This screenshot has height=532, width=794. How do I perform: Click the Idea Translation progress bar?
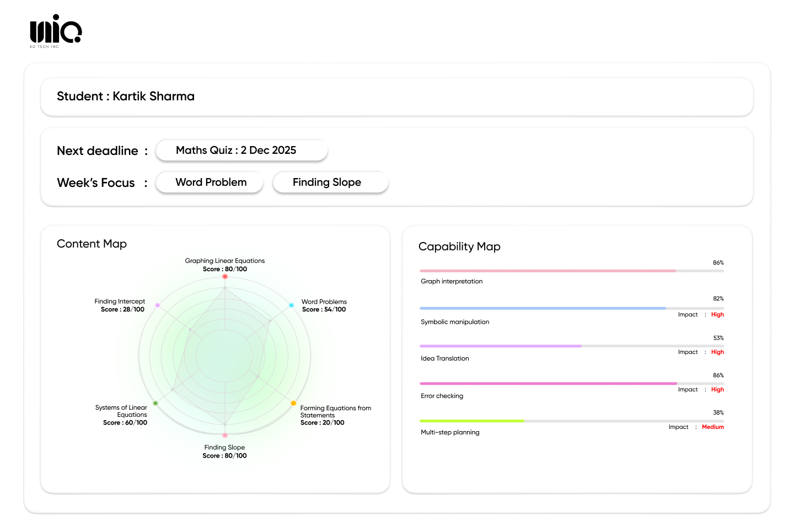(571, 346)
